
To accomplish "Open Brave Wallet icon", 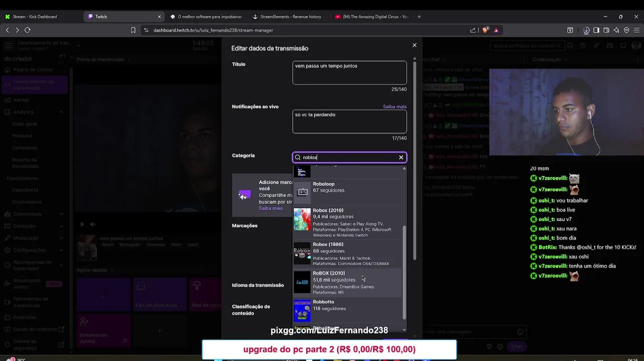I will coord(606,30).
